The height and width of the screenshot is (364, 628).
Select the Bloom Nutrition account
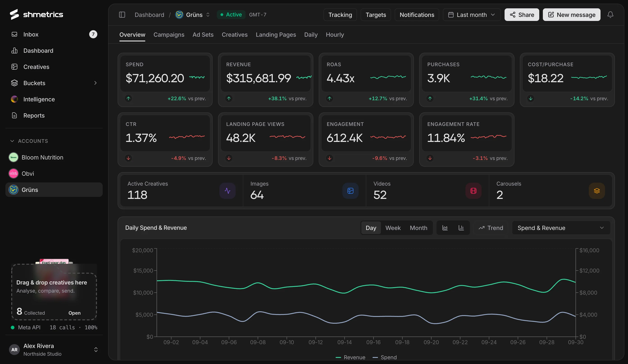(x=54, y=157)
